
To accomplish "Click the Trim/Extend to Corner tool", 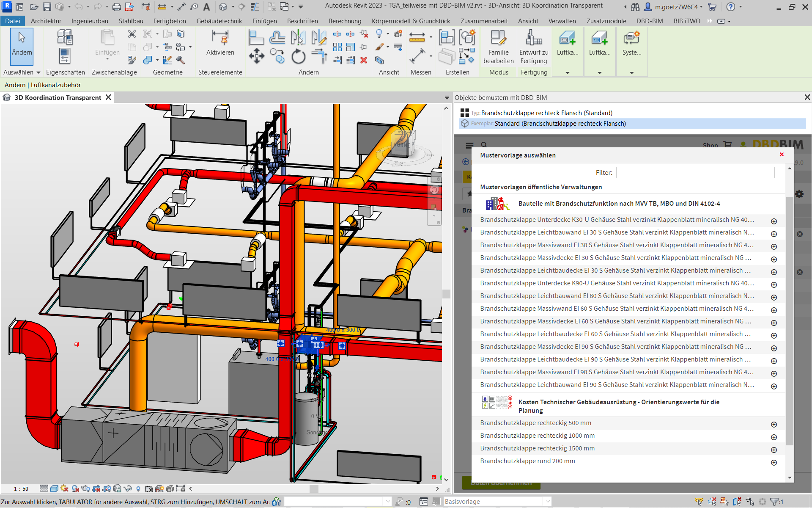I will pos(319,56).
